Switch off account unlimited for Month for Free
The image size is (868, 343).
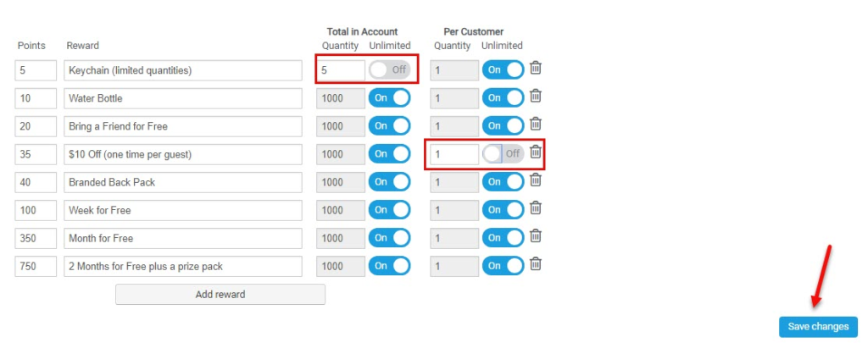click(389, 238)
